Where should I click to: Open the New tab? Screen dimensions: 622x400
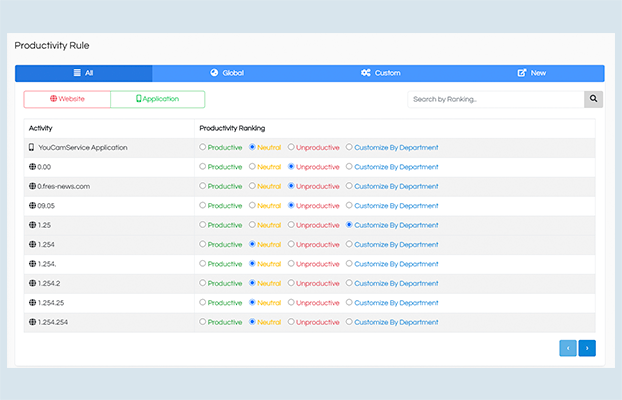click(x=531, y=73)
